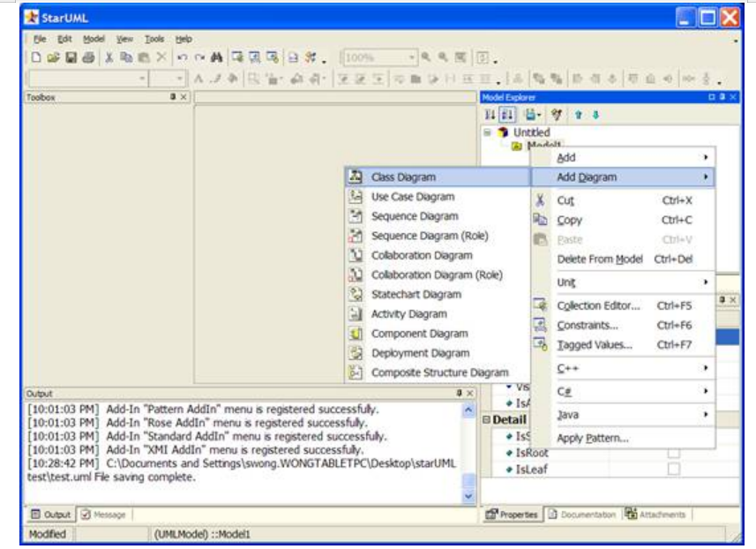Screen dimensions: 756x549
Task: Select the Untitled project node
Action: pyautogui.click(x=531, y=132)
